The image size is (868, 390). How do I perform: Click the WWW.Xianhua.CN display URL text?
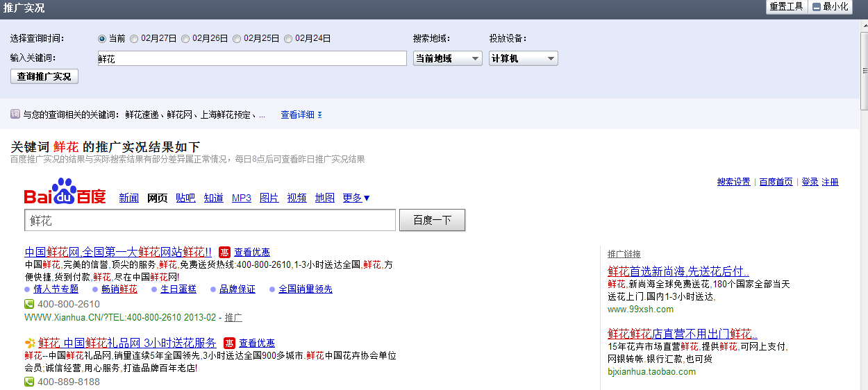(x=120, y=318)
